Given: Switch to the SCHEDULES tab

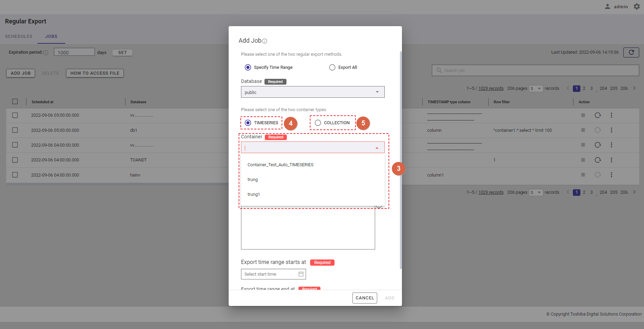Looking at the screenshot, I should [x=19, y=36].
